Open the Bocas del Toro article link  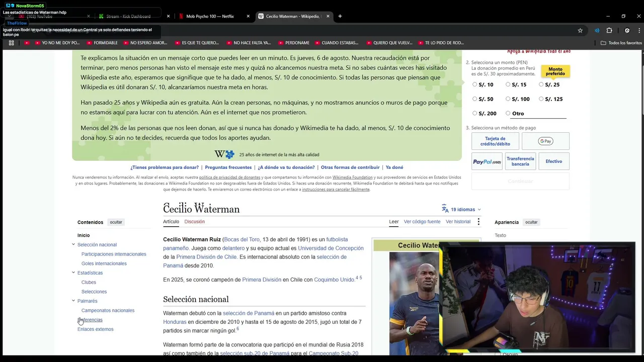242,240
